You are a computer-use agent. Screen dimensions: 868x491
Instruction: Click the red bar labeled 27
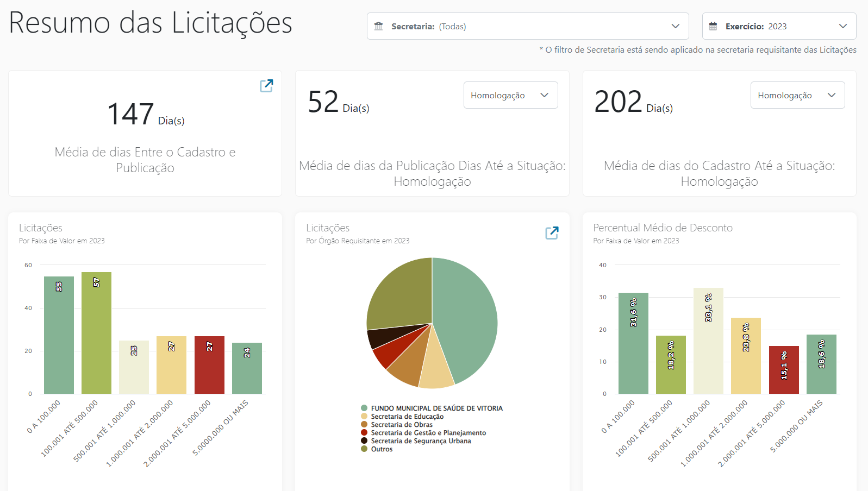coord(209,367)
